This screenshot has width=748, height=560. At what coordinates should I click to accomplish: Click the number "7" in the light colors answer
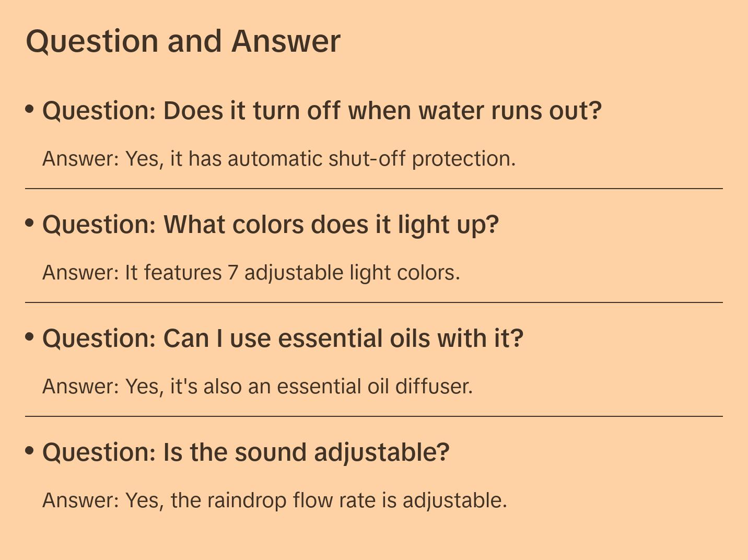tap(232, 273)
